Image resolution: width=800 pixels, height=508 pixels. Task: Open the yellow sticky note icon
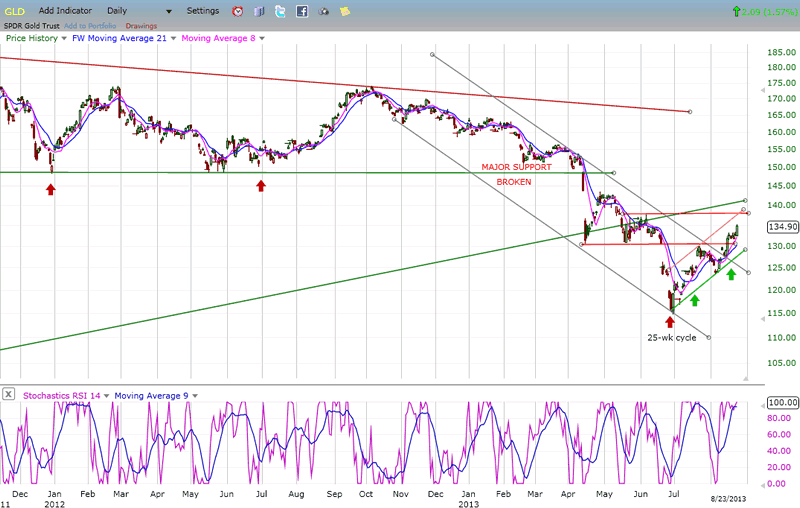tap(345, 11)
